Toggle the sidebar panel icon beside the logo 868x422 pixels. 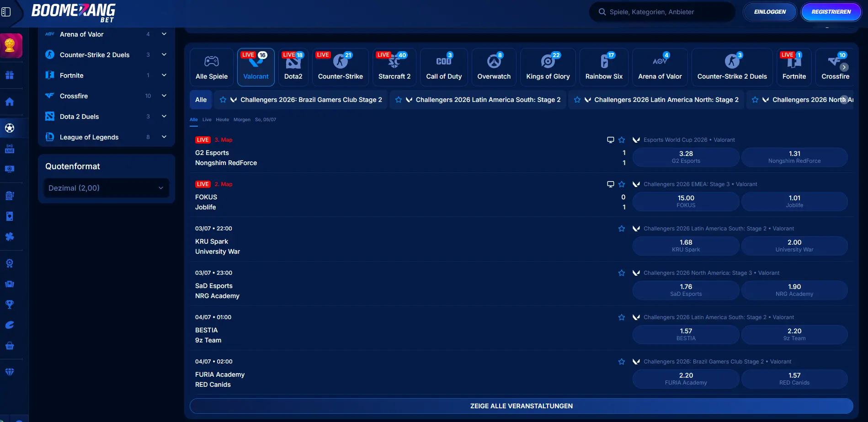click(x=6, y=12)
